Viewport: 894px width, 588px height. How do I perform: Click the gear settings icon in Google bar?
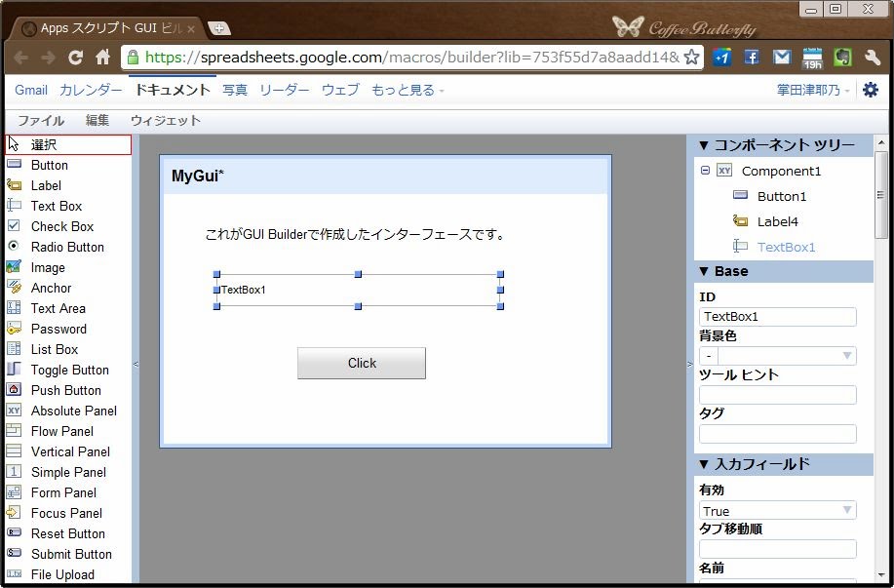[871, 90]
